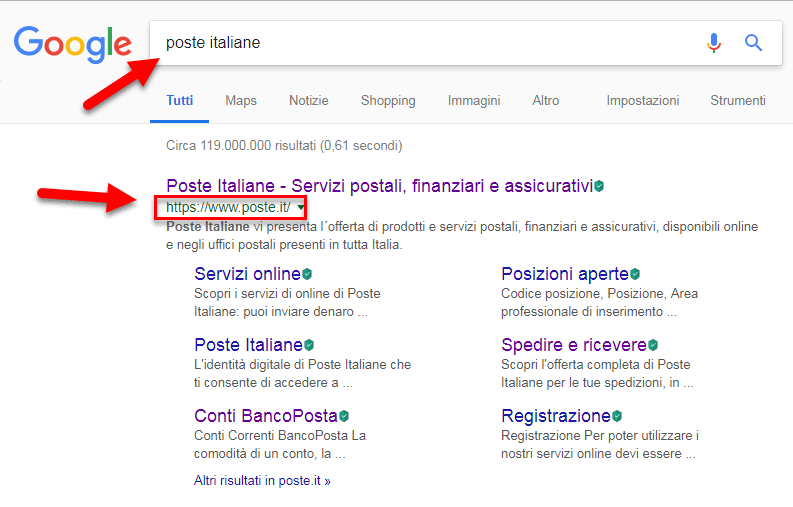
Task: Select the Tutti tab
Action: (180, 101)
